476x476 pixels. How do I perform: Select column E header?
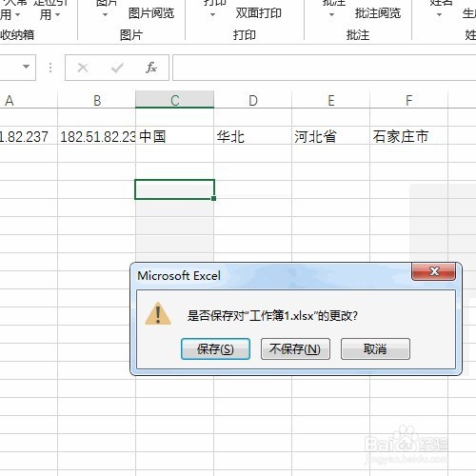pos(331,100)
